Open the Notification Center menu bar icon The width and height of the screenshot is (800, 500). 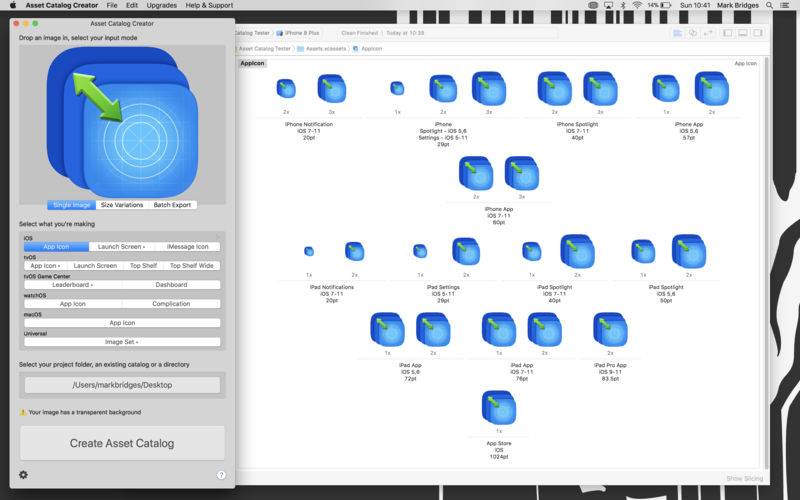(786, 5)
